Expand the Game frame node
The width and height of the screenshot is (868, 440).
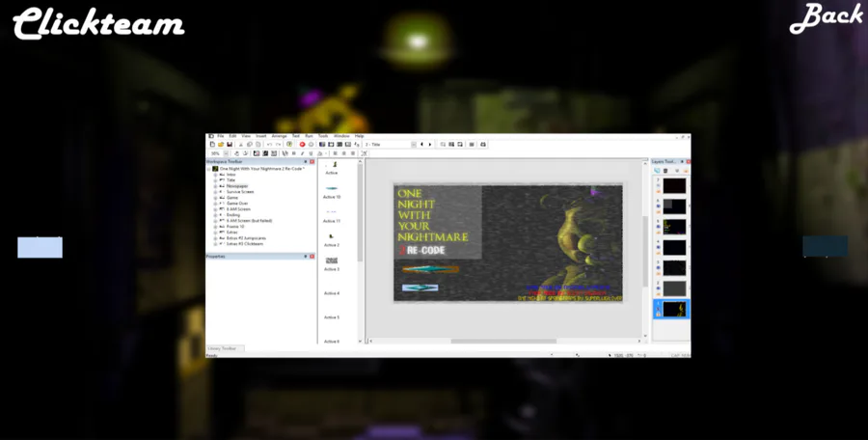215,197
